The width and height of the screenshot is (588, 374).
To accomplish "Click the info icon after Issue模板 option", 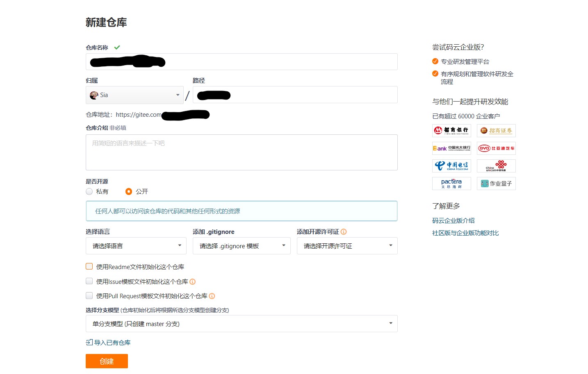I will tap(193, 282).
